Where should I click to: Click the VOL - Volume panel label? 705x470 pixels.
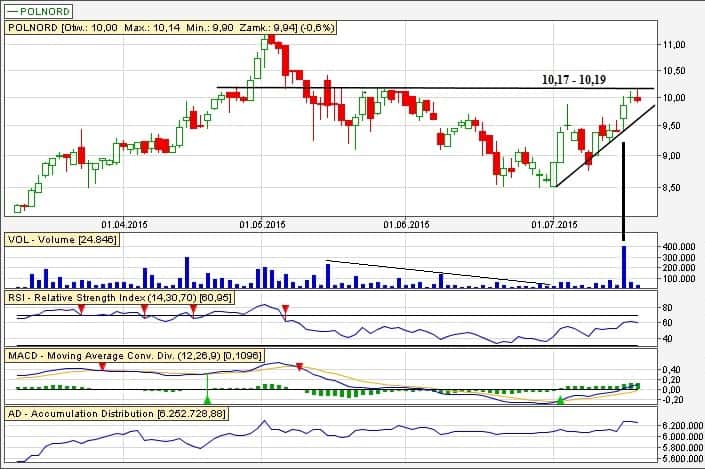62,241
